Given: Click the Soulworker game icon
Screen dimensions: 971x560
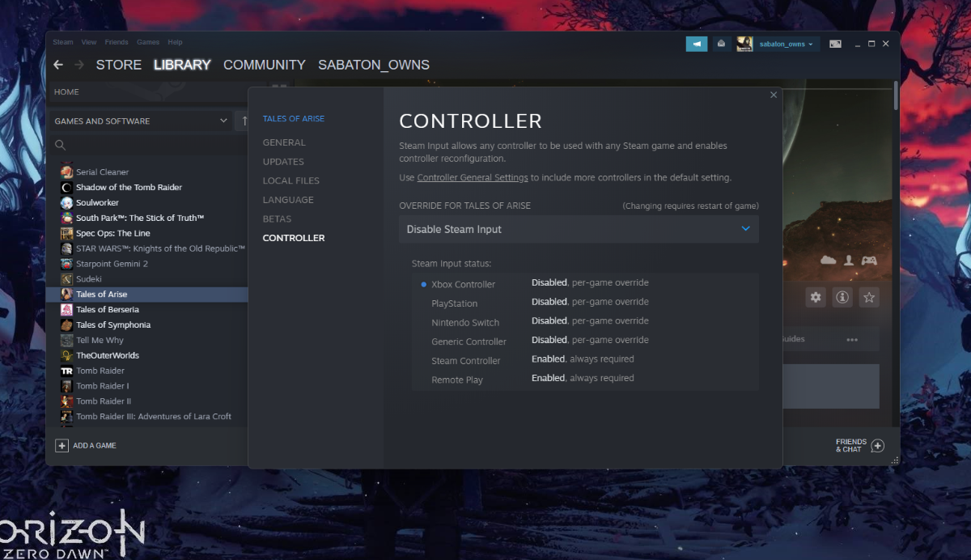Looking at the screenshot, I should pyautogui.click(x=67, y=202).
